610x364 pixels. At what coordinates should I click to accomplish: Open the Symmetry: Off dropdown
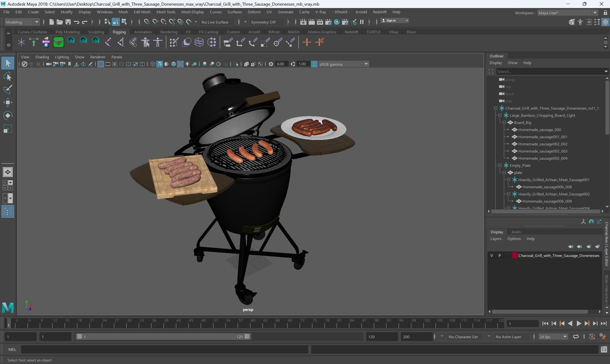point(266,22)
